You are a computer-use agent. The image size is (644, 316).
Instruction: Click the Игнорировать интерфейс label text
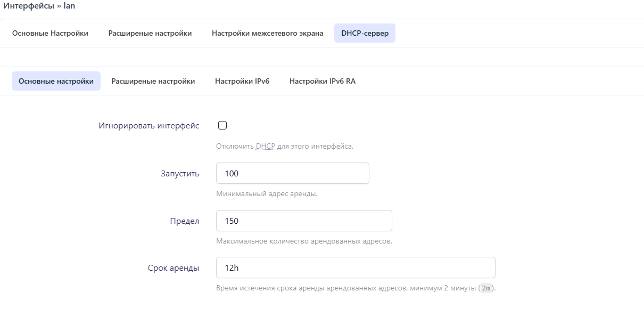coord(149,126)
